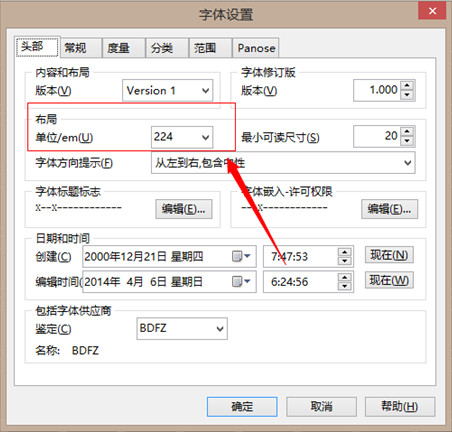Click 现在(N) to set creation time
Viewport: 452px width, 432px height.
tap(389, 255)
